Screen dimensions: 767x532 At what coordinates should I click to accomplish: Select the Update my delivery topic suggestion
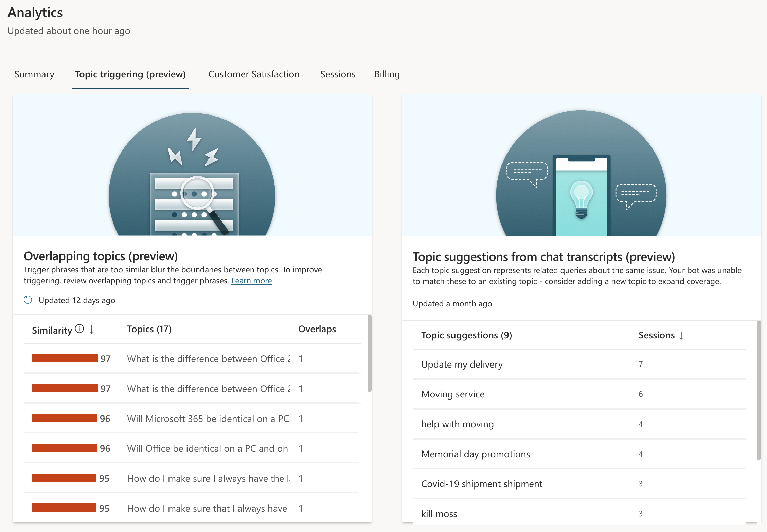462,364
